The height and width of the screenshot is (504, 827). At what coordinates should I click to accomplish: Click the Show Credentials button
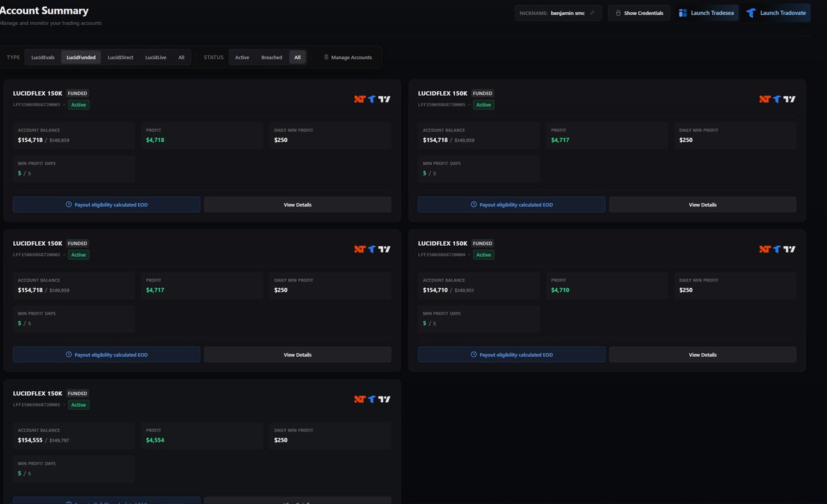pyautogui.click(x=639, y=13)
